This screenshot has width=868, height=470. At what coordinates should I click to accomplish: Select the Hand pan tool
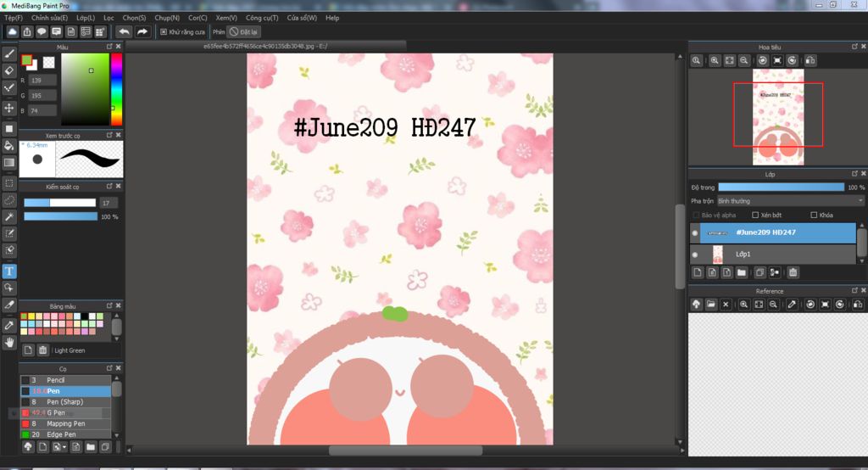[8, 343]
